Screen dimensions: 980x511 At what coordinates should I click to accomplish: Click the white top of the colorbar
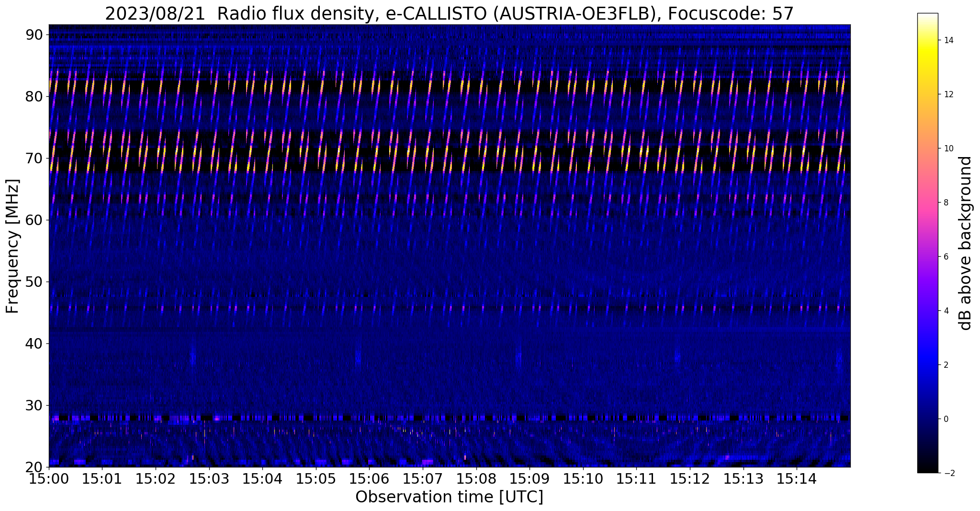927,16
